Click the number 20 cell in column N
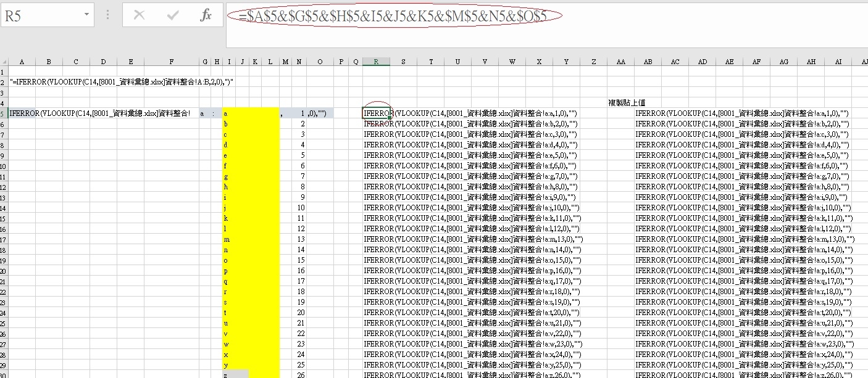868x378 pixels. pos(299,313)
